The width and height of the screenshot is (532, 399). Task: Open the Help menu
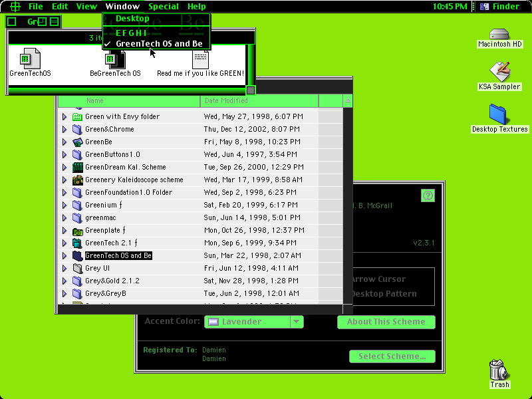[x=196, y=7]
